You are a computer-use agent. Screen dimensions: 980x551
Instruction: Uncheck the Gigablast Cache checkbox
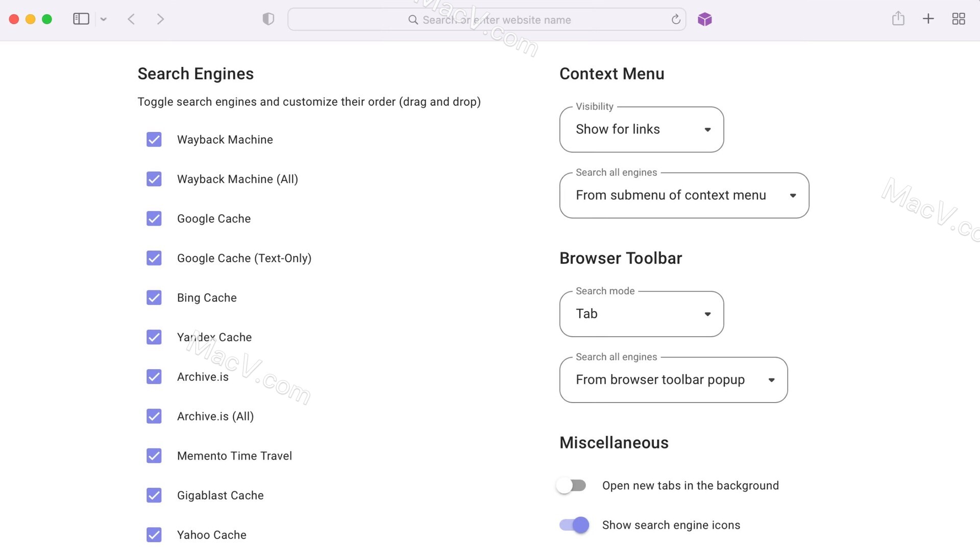pos(154,495)
